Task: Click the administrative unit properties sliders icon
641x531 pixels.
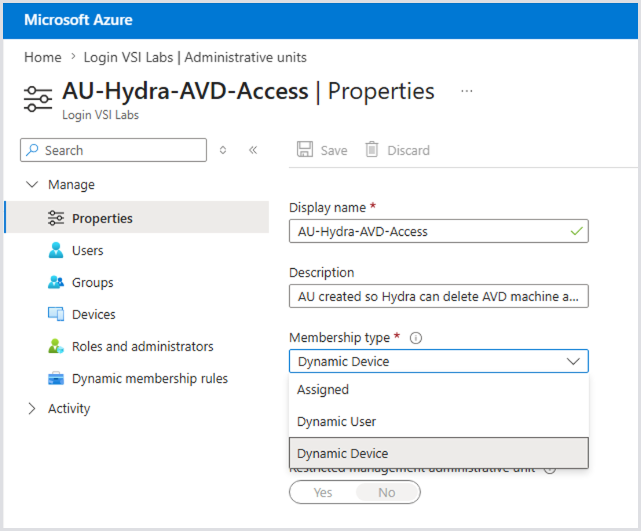Action: pyautogui.click(x=38, y=99)
